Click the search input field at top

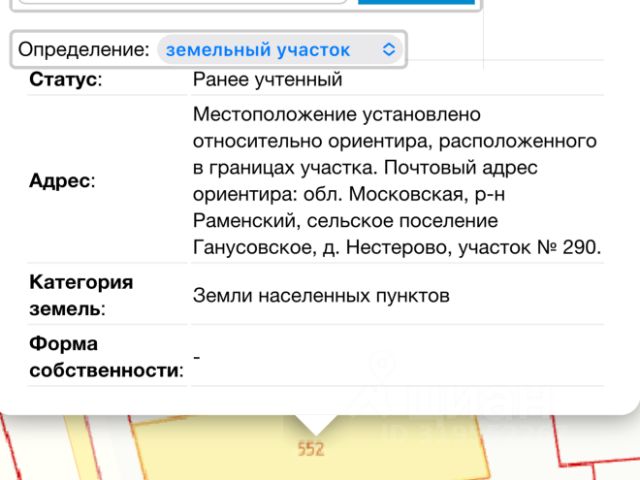click(183, 2)
